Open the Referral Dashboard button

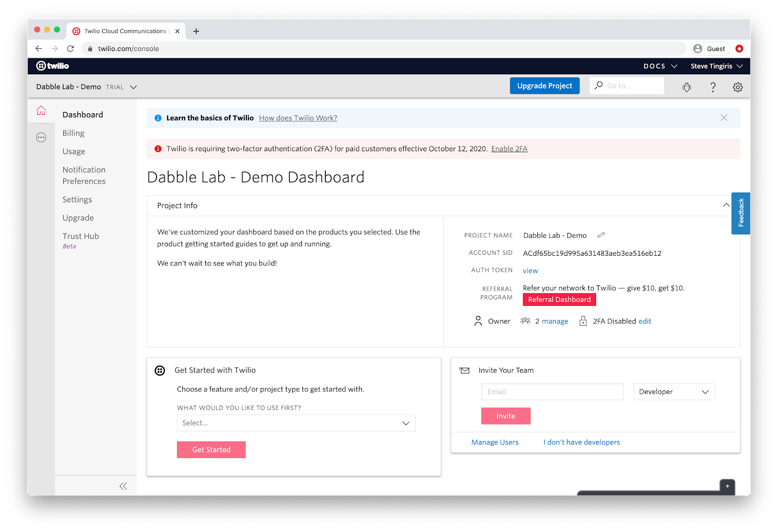click(559, 300)
